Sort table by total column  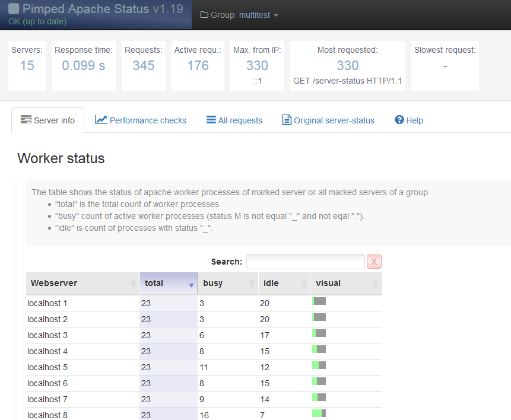tap(169, 283)
